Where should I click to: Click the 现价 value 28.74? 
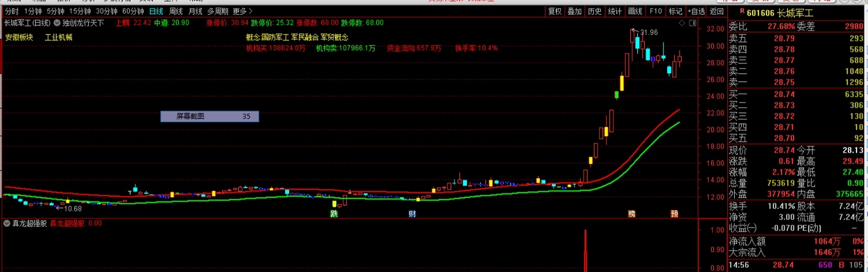pos(784,150)
